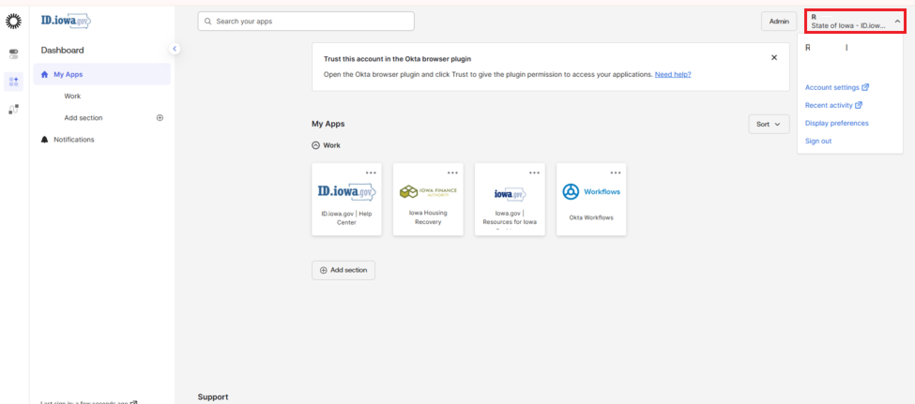
Task: Launch the ID.iowa.gov Help Center app
Action: (347, 199)
